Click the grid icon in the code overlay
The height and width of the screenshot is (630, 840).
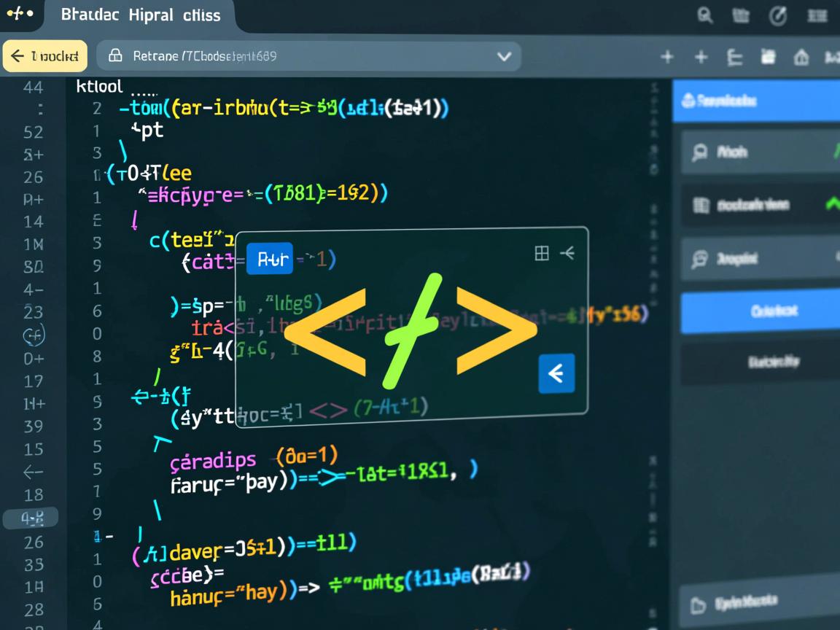click(x=542, y=253)
